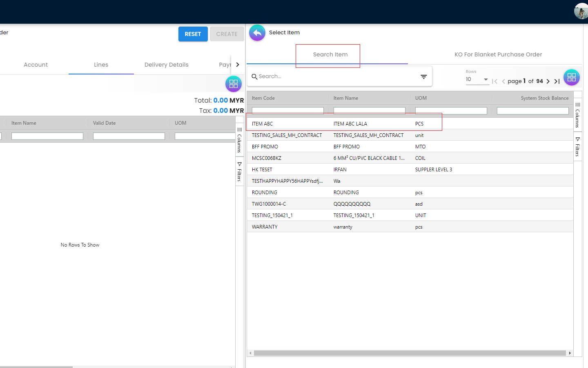Open the grid view menu in item panel
Image resolution: width=588 pixels, height=368 pixels.
tap(571, 77)
